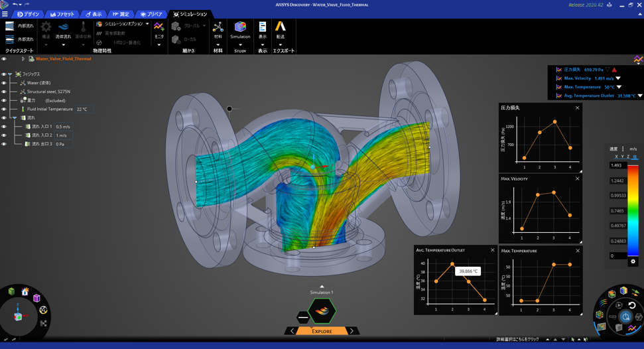Screen dimensions: 644x349
Task: Click the restart simulation circular arrow
Action: pos(632,305)
